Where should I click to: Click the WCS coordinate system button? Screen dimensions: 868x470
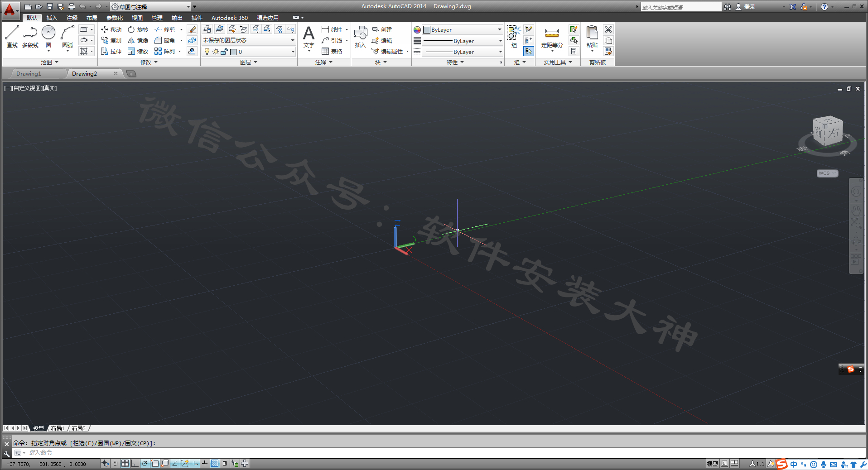827,173
